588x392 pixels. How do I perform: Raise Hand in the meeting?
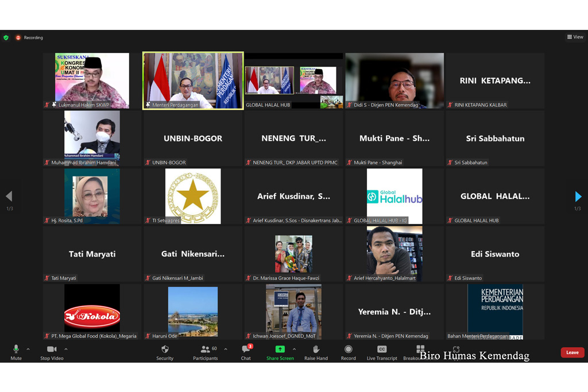pos(316,351)
